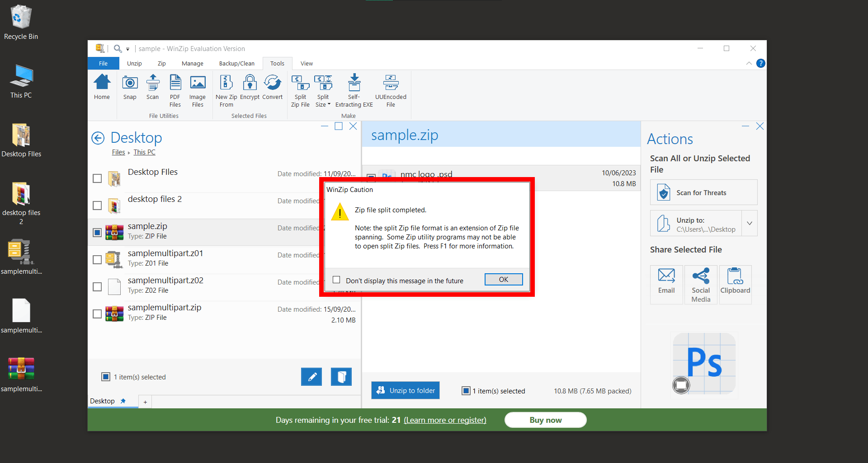The height and width of the screenshot is (463, 868).
Task: Click the Learn more or register link
Action: tap(445, 420)
